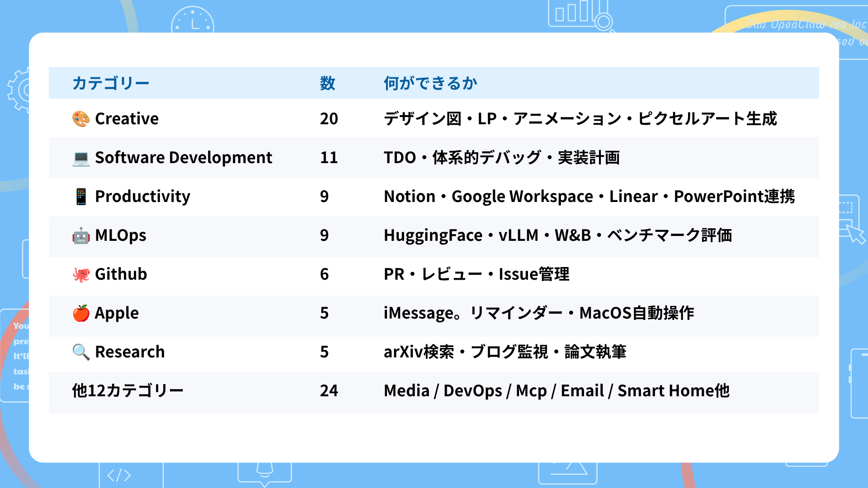Click the count 20 in Creative row
868x488 pixels.
[329, 119]
